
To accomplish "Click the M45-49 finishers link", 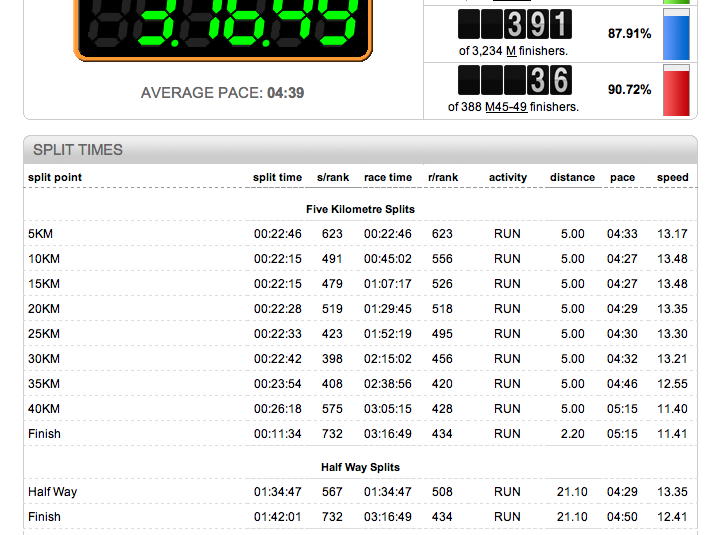I will point(506,107).
